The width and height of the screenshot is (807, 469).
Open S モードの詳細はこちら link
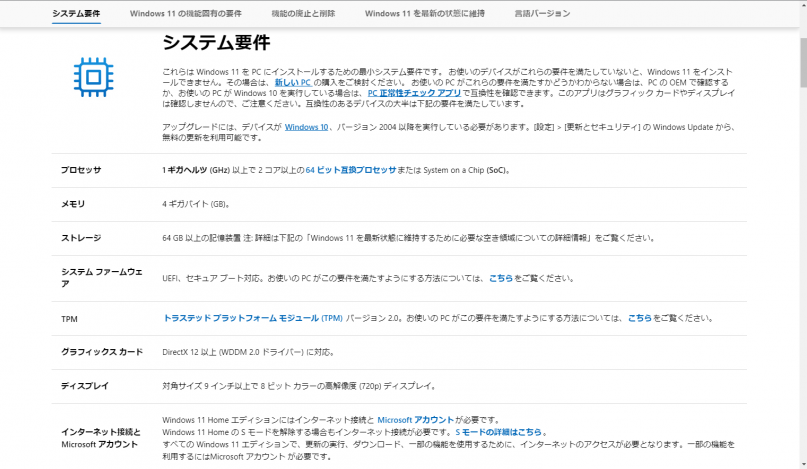499,432
